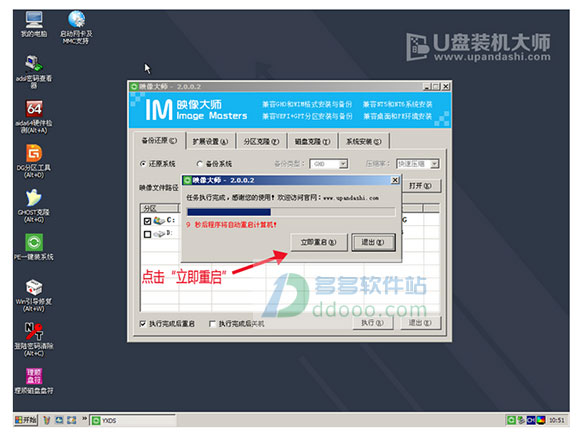580x440 pixels.
Task: Open the 开始 start menu button
Action: 26,420
